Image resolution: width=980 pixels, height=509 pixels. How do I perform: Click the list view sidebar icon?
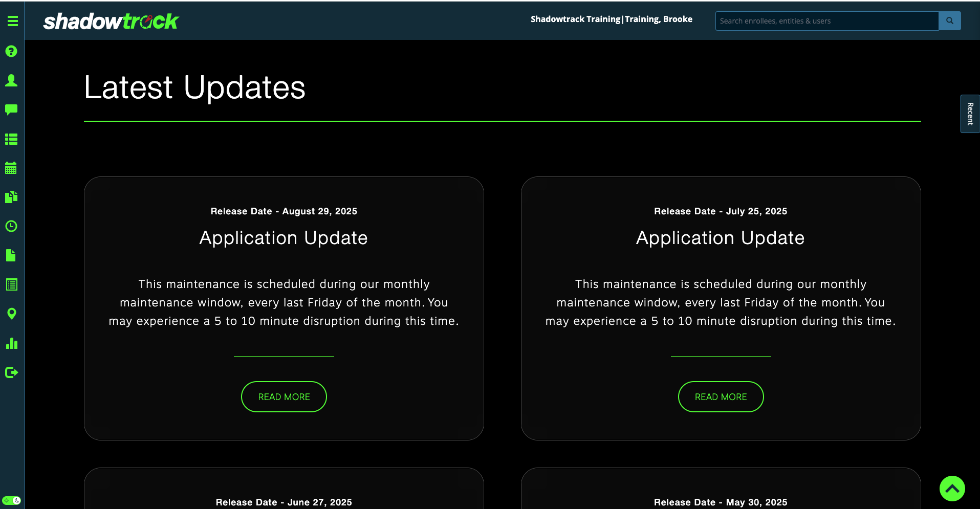[11, 139]
